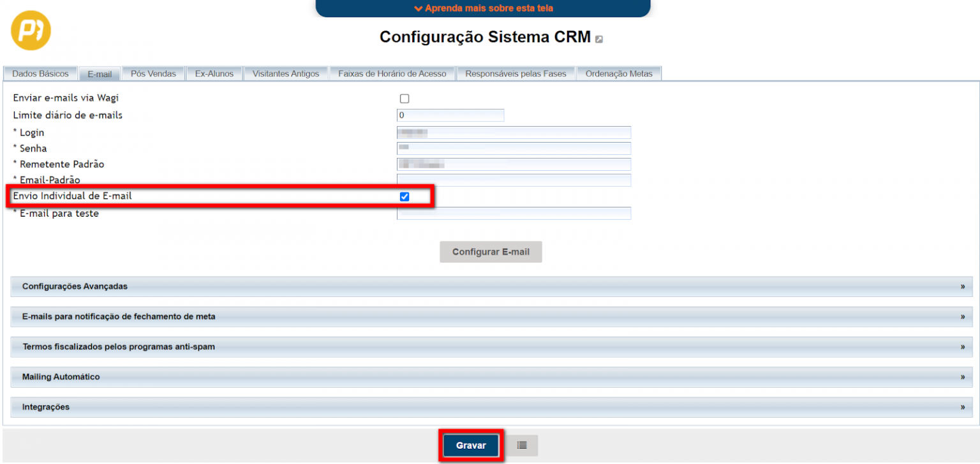Image resolution: width=980 pixels, height=464 pixels.
Task: Expand Configurações Avançadas section
Action: pos(491,287)
